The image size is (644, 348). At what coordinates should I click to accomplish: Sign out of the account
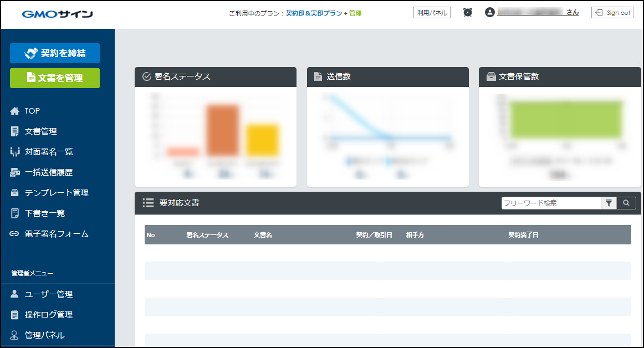(x=612, y=13)
